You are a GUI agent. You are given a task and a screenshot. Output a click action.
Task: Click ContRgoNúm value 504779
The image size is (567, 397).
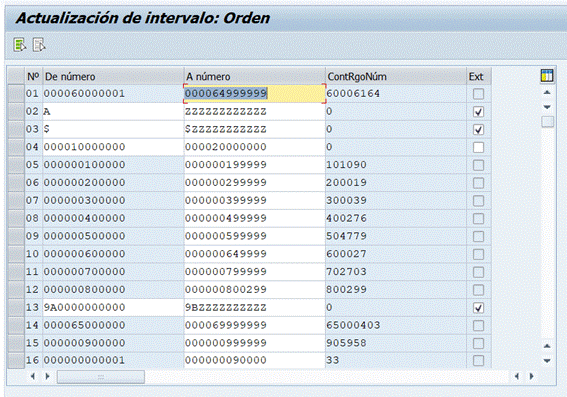coord(346,236)
